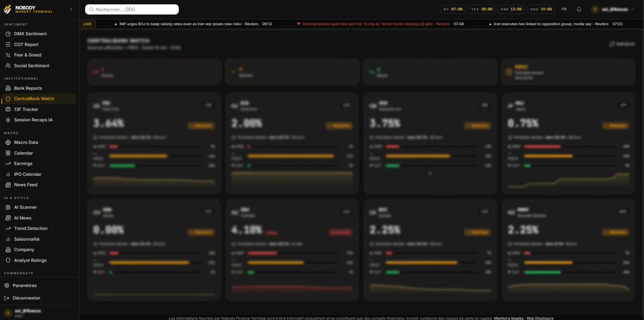The width and height of the screenshot is (644, 320).
Task: Click the News Feed newspaper icon
Action: [8, 184]
